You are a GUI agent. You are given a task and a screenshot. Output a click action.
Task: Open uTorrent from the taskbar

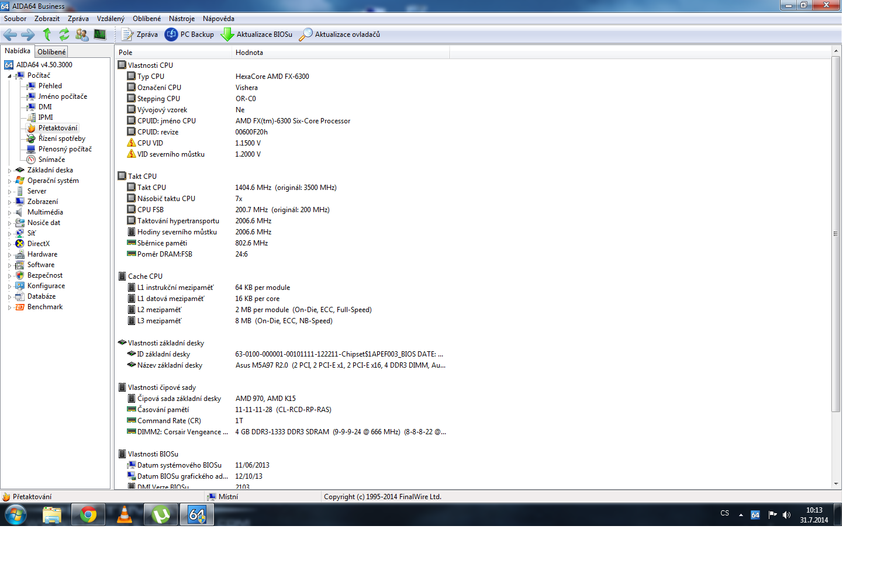[161, 515]
